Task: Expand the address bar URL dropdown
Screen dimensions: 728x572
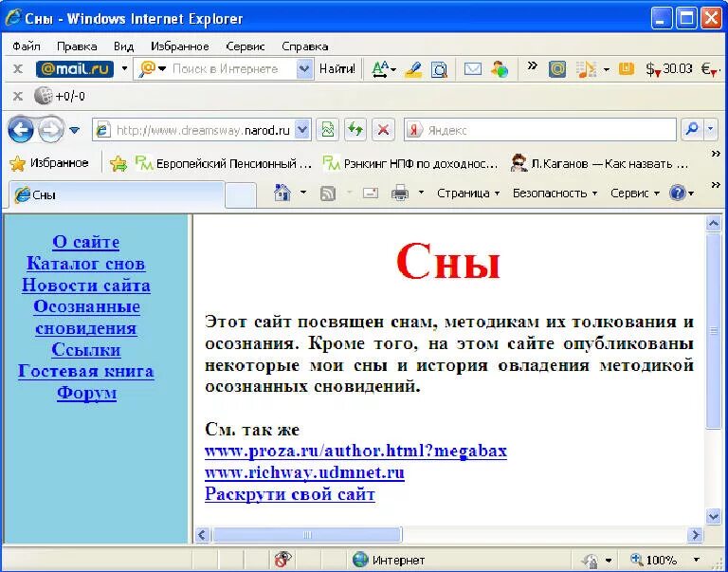Action: coord(302,130)
